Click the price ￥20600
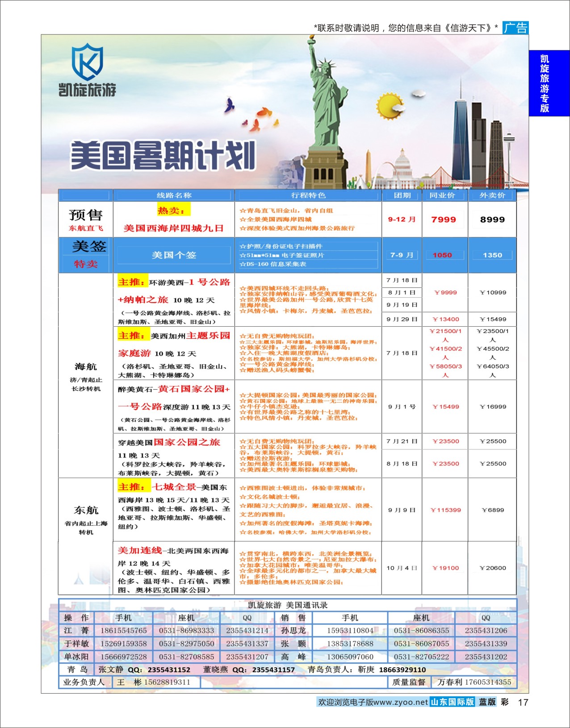Screen dimensions: 570x728 [493, 568]
